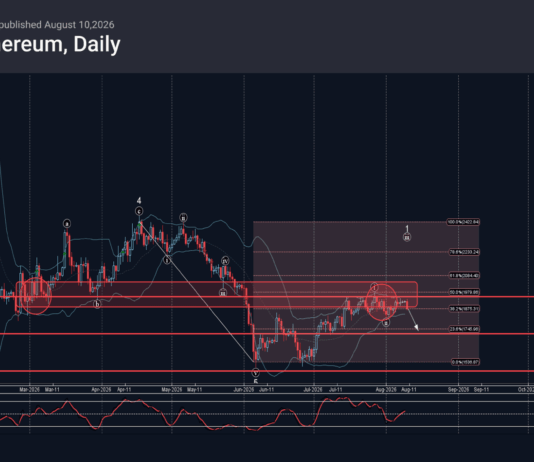Click the wave number '4' label
Screen dimensions: 534x462
(x=139, y=200)
